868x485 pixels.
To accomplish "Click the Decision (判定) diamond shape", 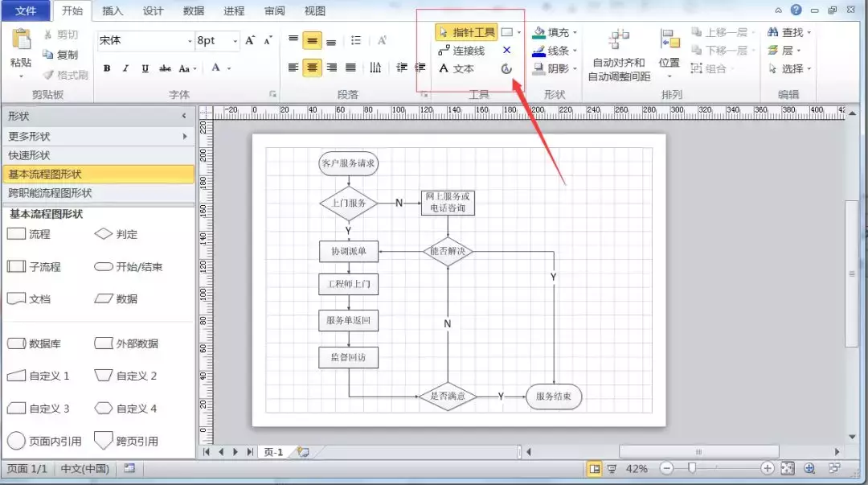I will coord(104,234).
